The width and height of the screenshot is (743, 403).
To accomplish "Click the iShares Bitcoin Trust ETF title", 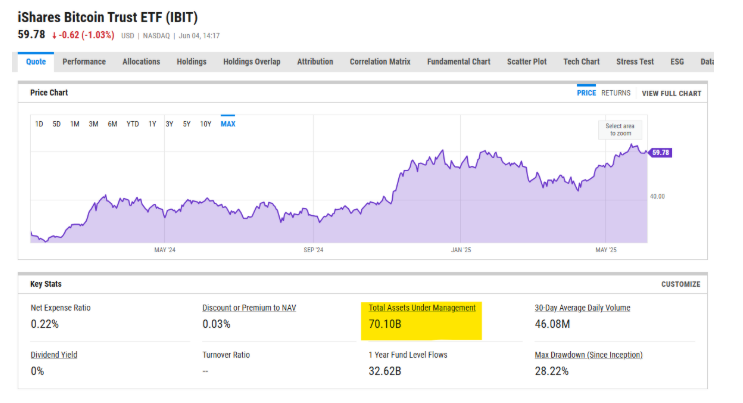I will click(x=108, y=17).
